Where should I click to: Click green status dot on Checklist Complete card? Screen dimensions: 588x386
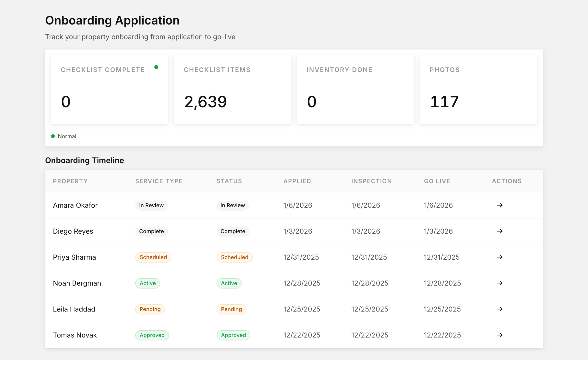[156, 67]
